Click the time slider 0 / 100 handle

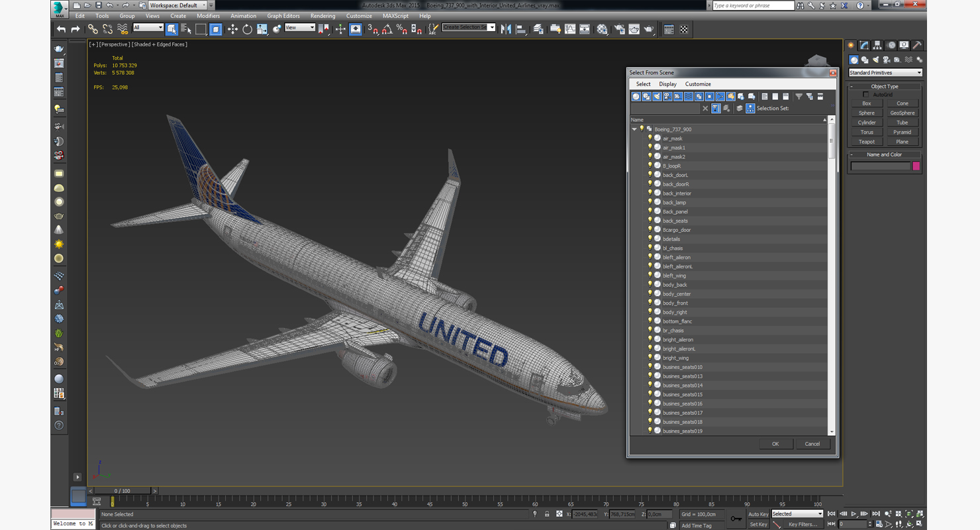coord(122,491)
